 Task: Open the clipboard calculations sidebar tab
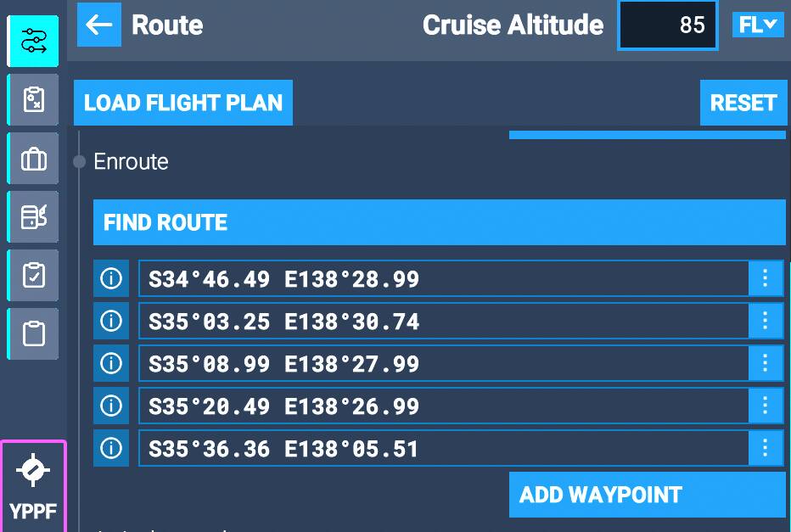(x=34, y=100)
